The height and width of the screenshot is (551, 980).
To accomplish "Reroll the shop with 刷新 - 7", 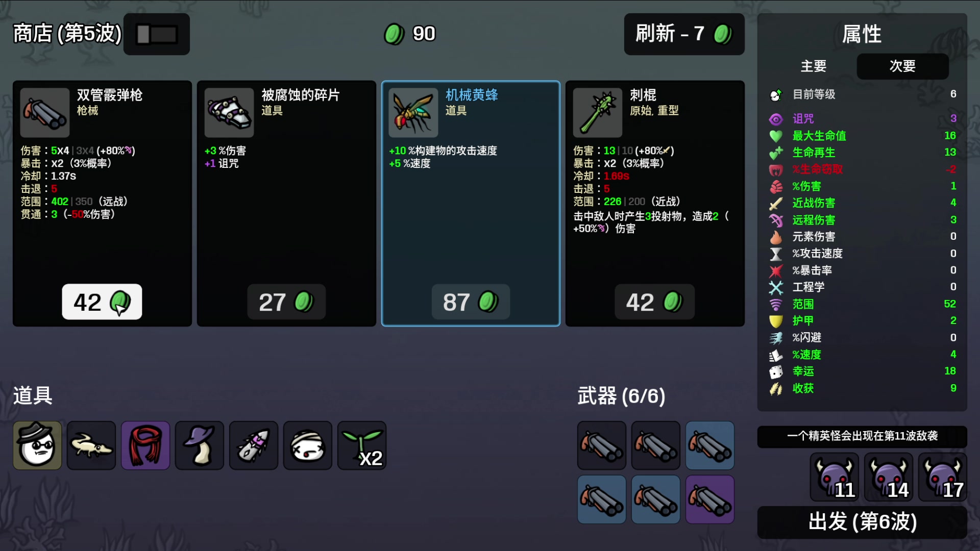I will tap(684, 34).
